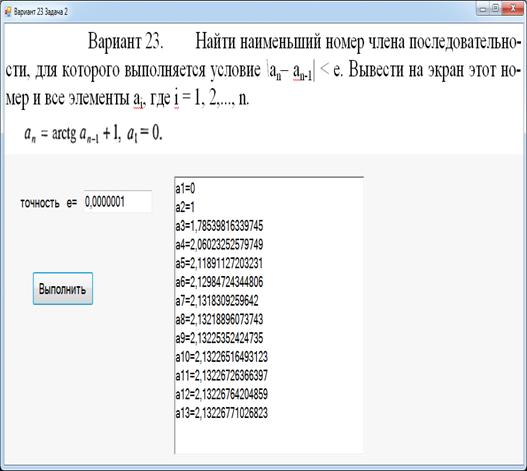
Task: Select the a12 result line
Action: 221,394
